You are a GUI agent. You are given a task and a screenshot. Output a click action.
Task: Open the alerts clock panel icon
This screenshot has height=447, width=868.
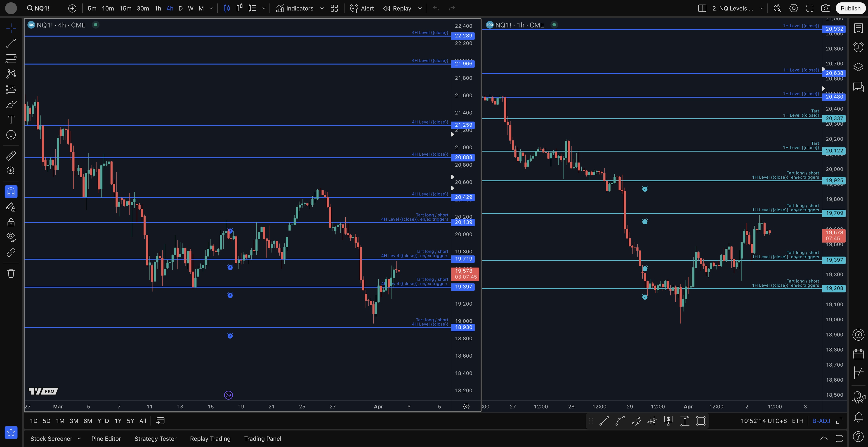click(858, 47)
